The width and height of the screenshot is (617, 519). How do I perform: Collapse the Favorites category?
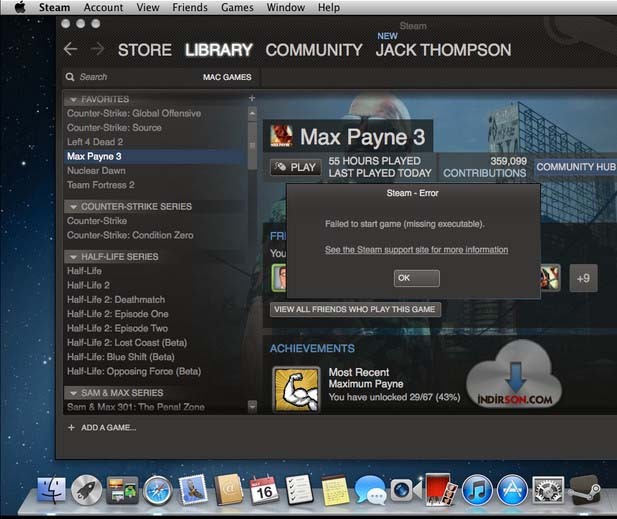(73, 100)
